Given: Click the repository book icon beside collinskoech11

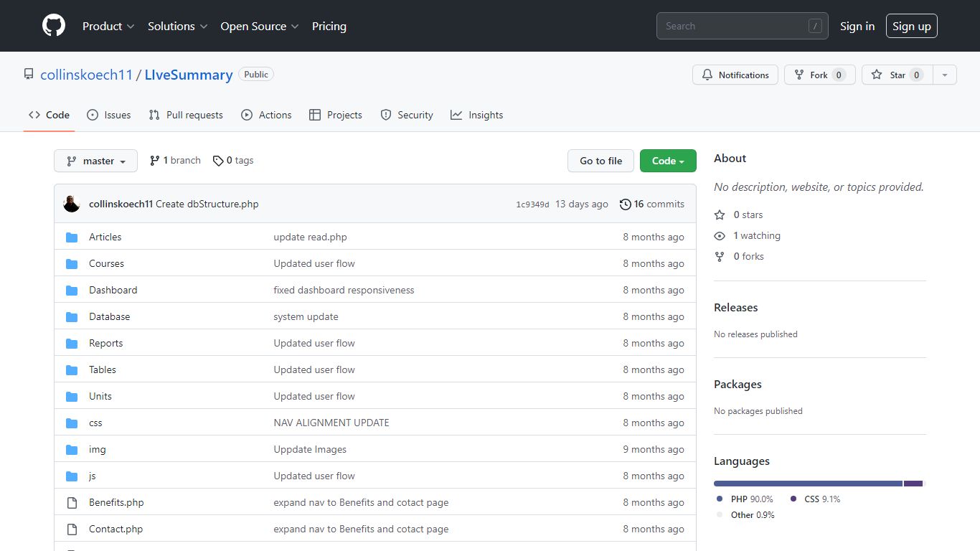Looking at the screenshot, I should pyautogui.click(x=29, y=74).
